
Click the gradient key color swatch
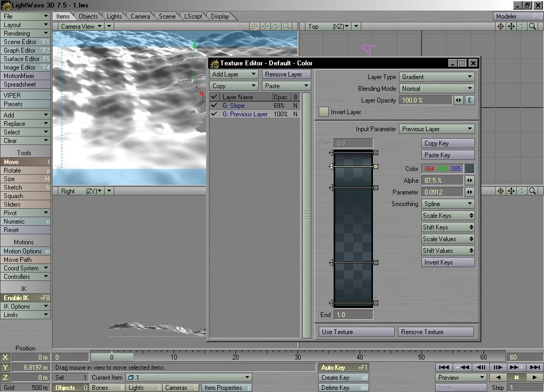(x=470, y=169)
